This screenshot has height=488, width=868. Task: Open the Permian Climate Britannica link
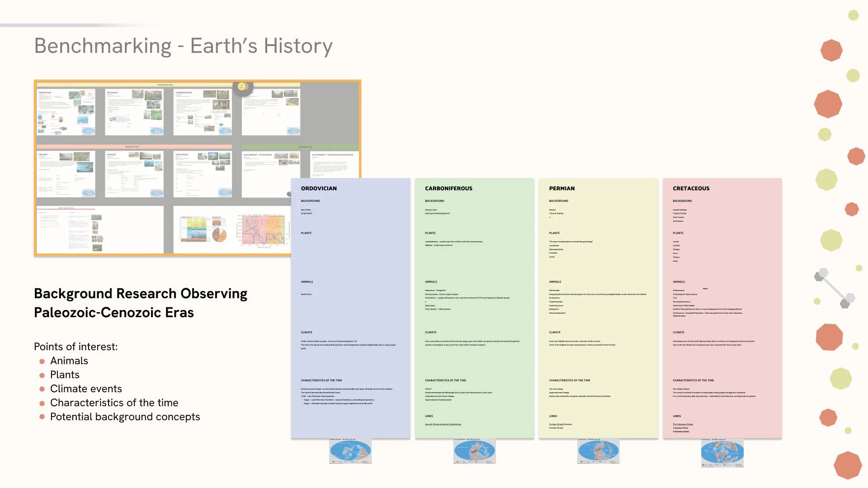pyautogui.click(x=560, y=424)
